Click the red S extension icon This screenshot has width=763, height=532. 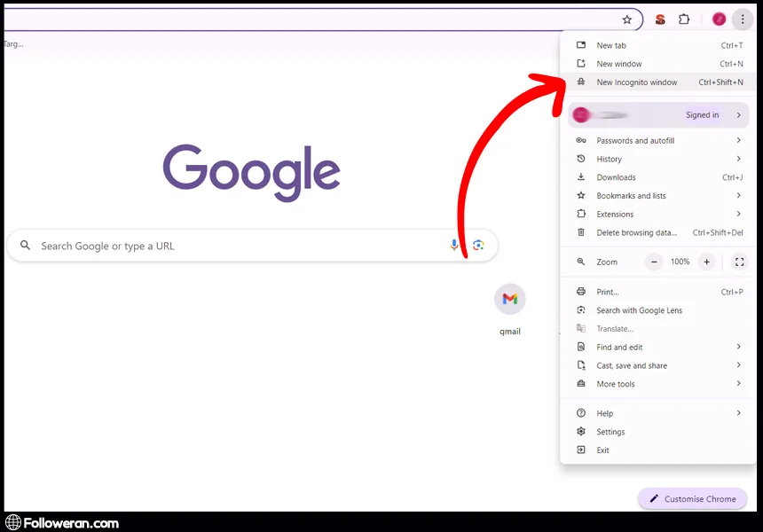660,20
